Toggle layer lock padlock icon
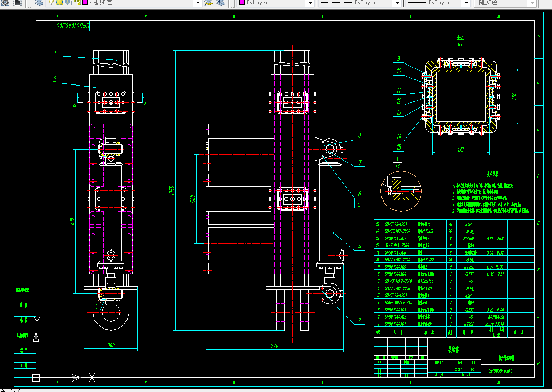Viewport: 552px width, 392px height. [x=79, y=3]
